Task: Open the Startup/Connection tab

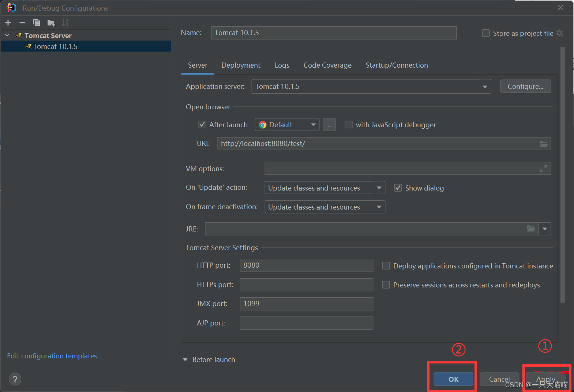Action: tap(397, 65)
